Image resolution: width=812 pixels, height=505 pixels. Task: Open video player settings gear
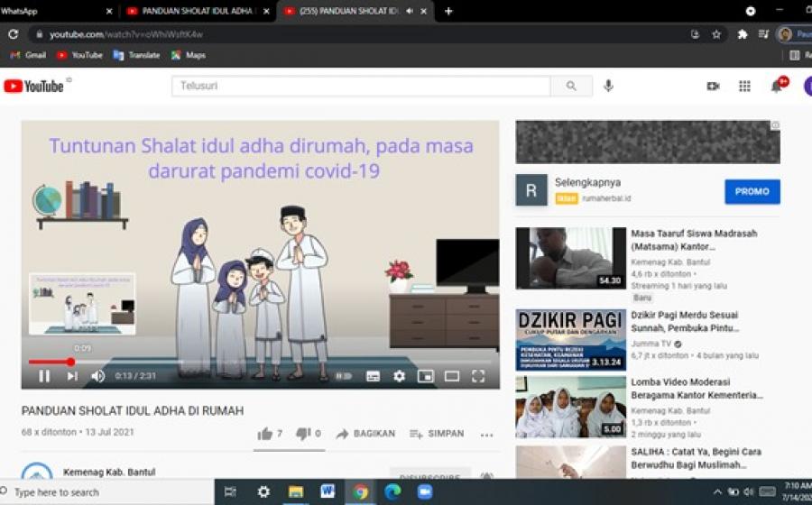click(x=400, y=376)
